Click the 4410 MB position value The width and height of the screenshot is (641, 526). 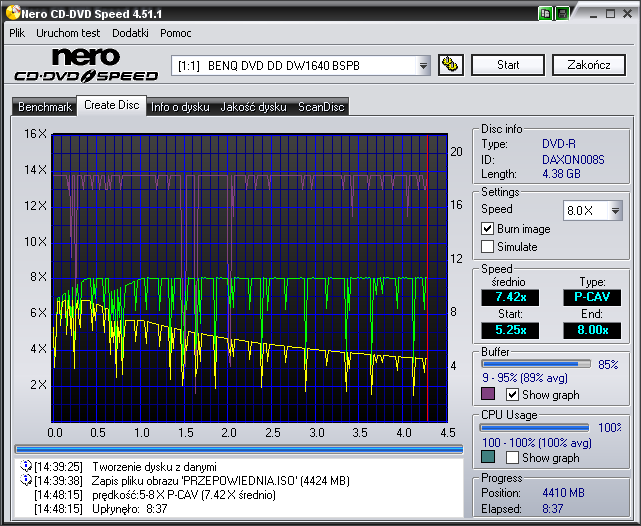[x=563, y=492]
